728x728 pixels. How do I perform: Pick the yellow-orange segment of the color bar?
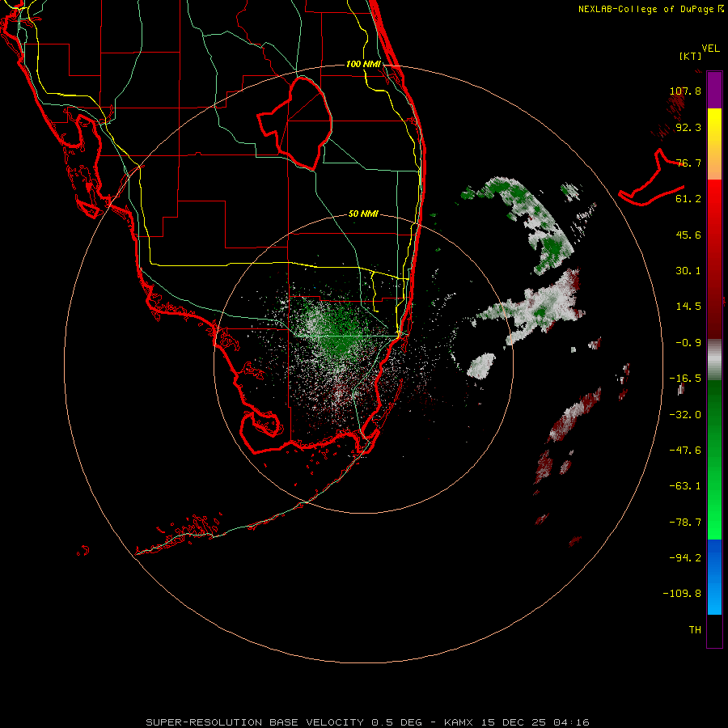[714, 144]
